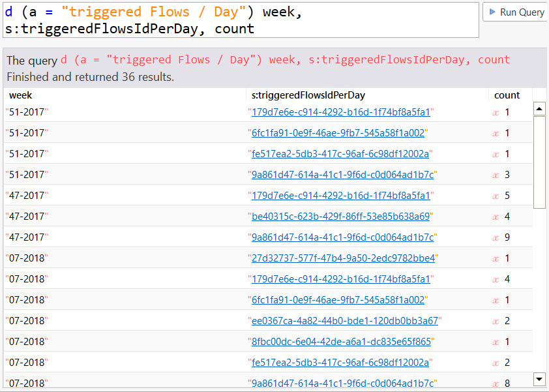Focus the query text input box
The height and width of the screenshot is (392, 549).
click(240, 20)
